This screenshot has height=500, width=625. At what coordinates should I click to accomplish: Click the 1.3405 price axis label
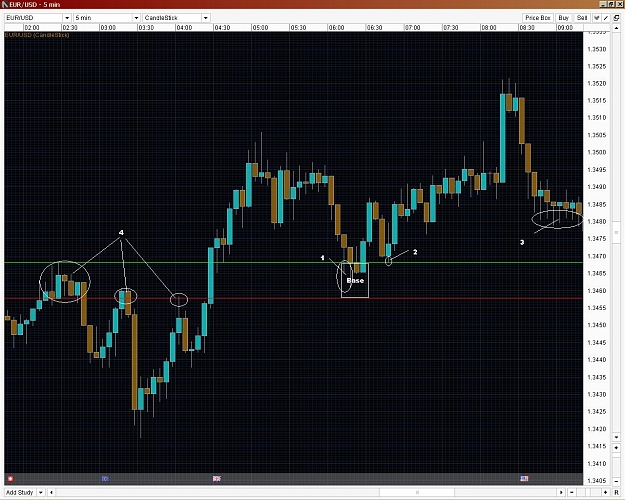(x=597, y=481)
